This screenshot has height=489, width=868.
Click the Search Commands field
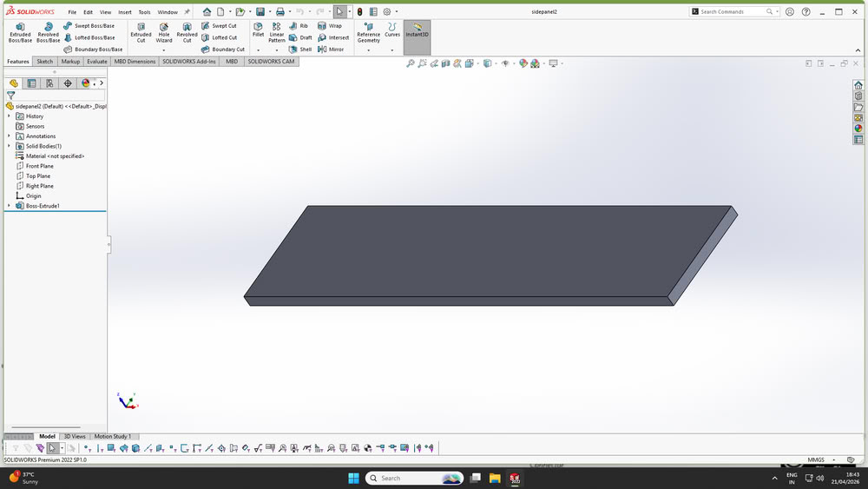point(734,11)
